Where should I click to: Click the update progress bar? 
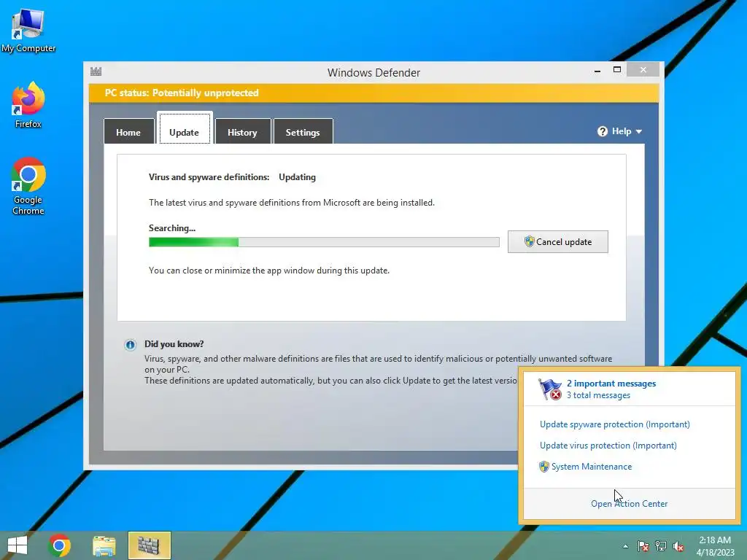point(324,242)
